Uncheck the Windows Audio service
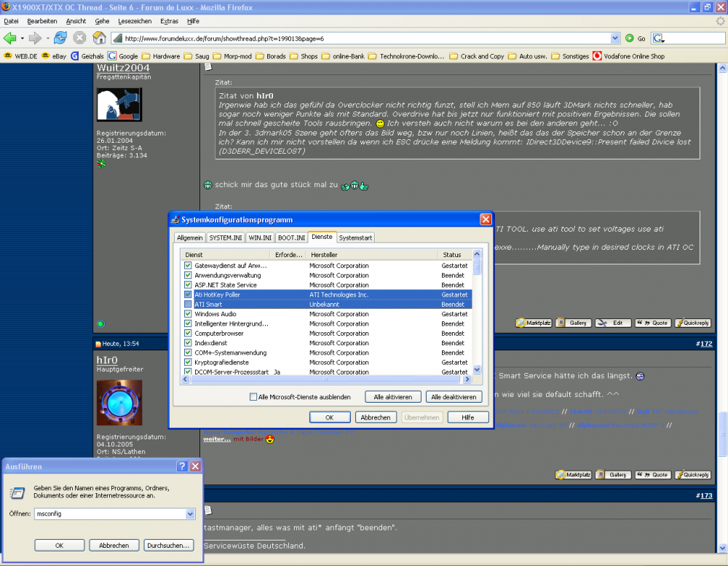728x566 pixels. coord(188,314)
